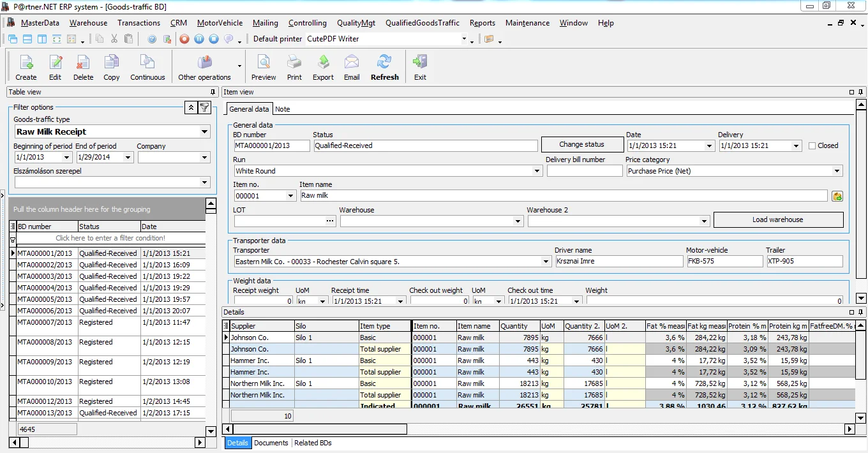
Task: Open Print from the toolbar
Action: point(294,67)
